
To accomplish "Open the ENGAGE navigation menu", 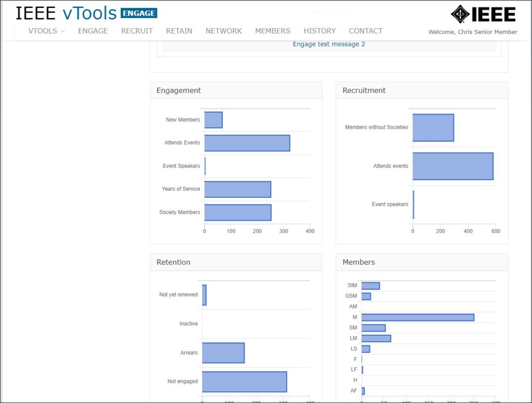I will click(92, 31).
